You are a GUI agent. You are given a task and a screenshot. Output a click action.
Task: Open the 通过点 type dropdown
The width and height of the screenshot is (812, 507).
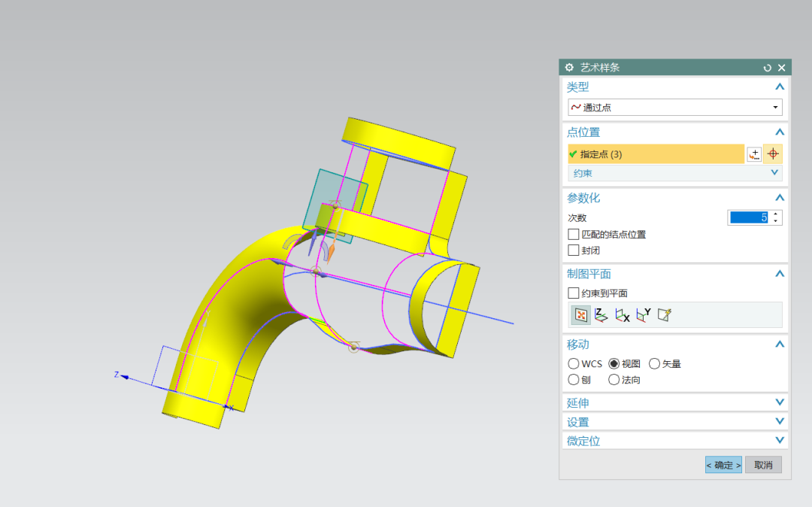pos(674,108)
